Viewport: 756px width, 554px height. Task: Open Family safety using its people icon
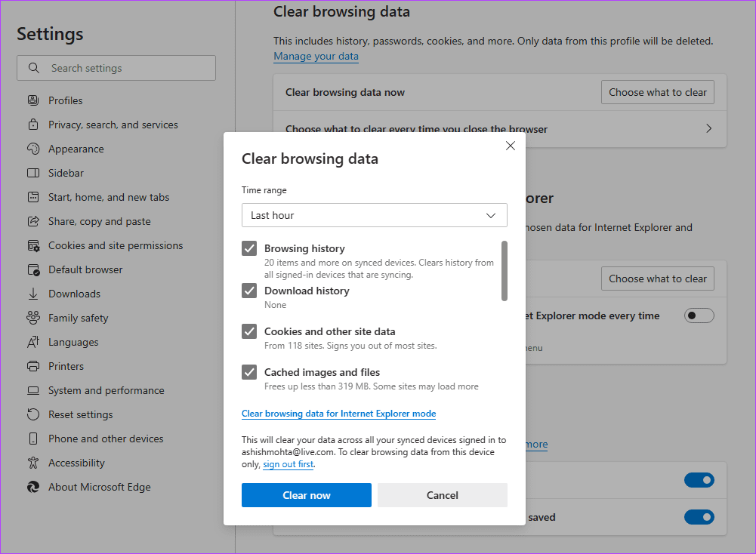[x=32, y=317]
